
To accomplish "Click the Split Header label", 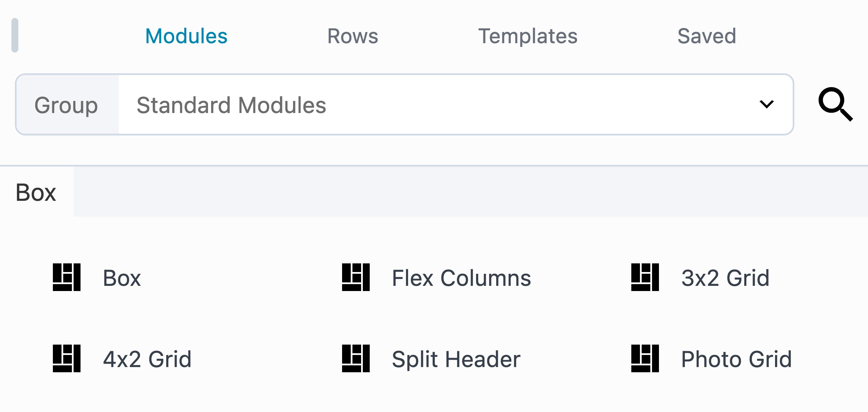I will [x=455, y=358].
